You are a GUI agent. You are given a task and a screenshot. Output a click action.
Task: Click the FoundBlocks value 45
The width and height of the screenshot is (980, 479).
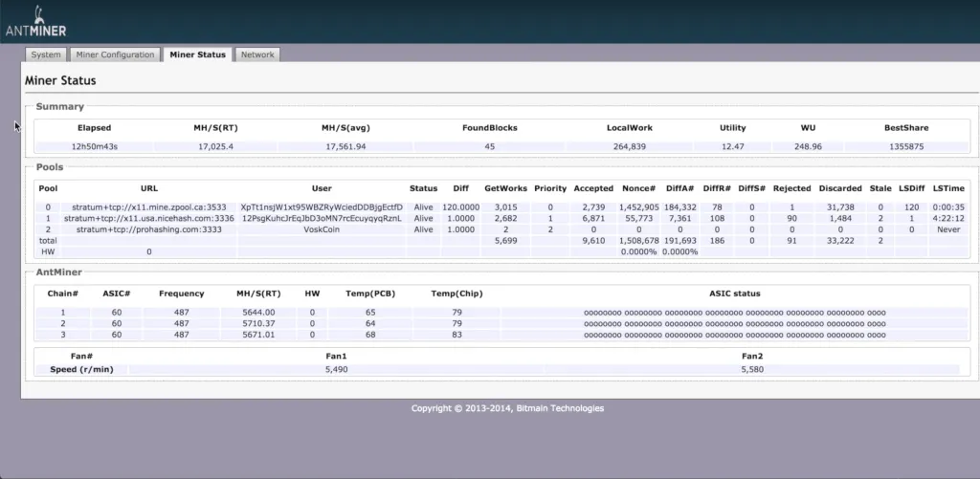point(489,147)
